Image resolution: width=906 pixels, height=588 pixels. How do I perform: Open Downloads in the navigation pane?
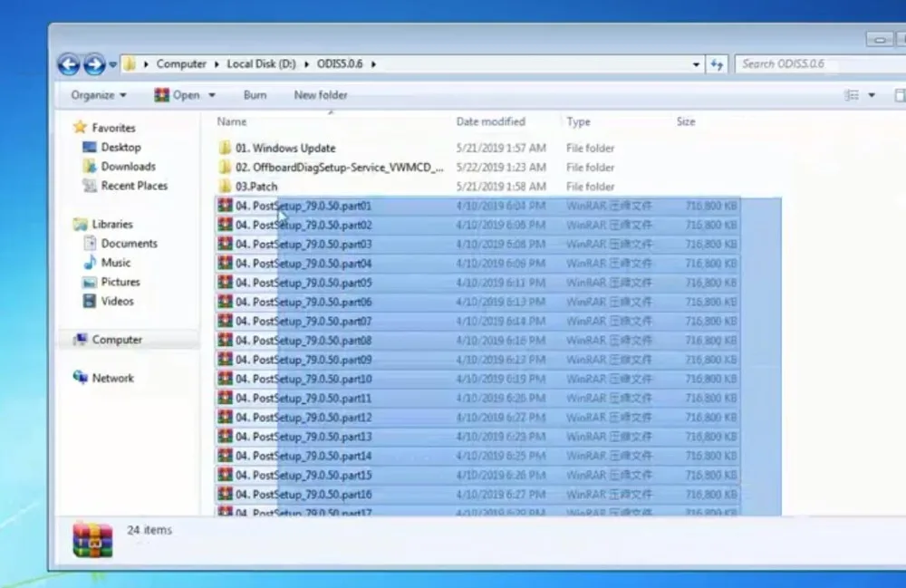[x=129, y=167]
